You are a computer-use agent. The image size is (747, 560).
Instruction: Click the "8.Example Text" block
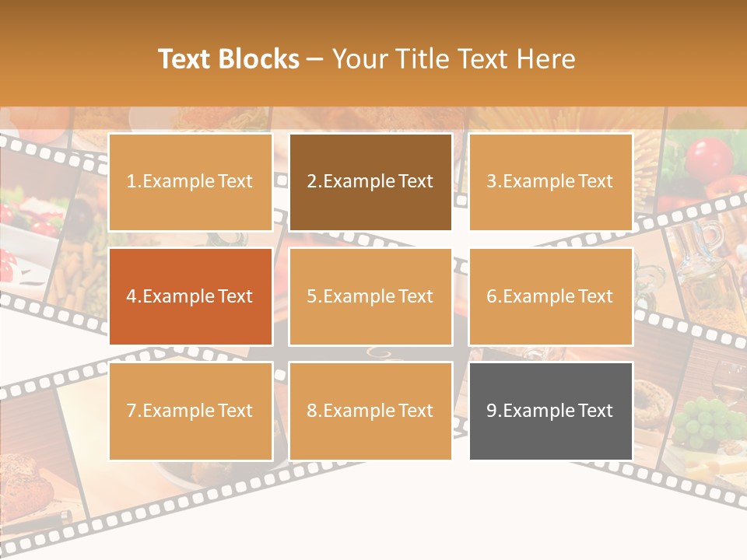370,411
